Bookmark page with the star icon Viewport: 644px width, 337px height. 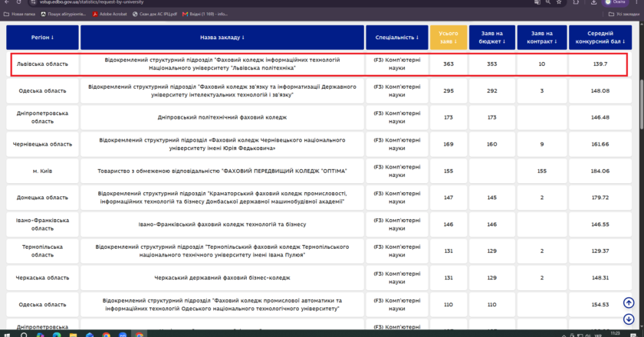tap(559, 2)
